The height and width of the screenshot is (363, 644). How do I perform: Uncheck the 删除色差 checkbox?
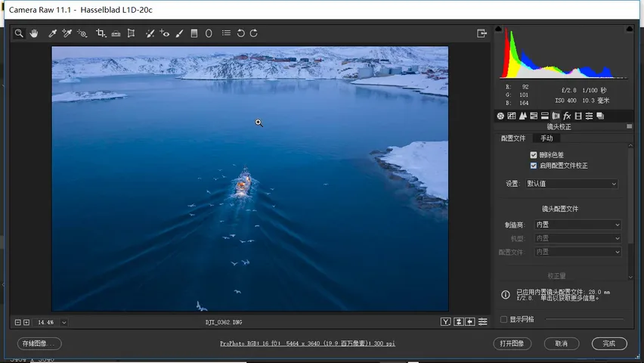pos(534,155)
